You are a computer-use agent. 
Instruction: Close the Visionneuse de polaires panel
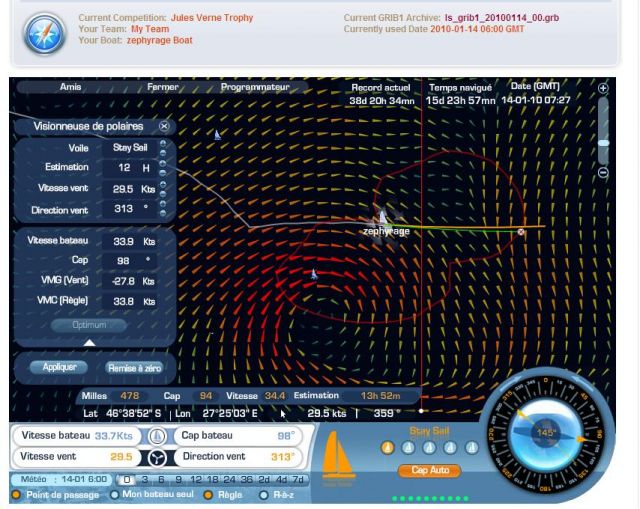point(164,126)
